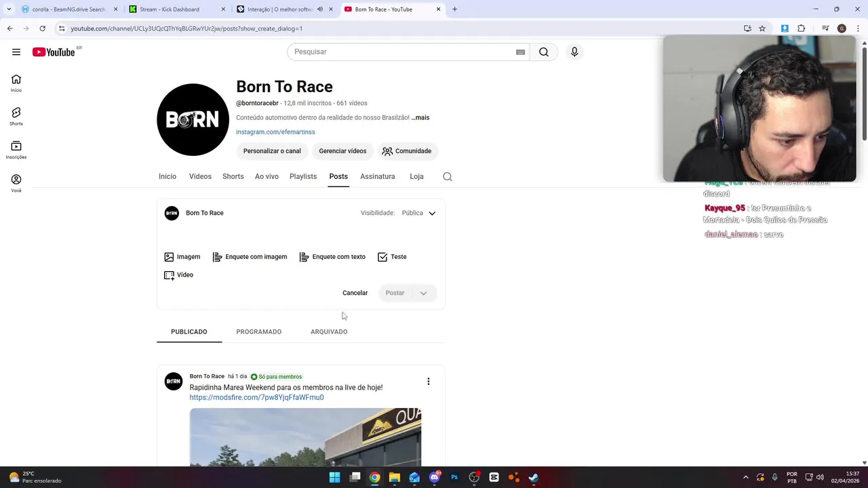
Task: Open CapCut from the taskbar
Action: click(x=494, y=477)
